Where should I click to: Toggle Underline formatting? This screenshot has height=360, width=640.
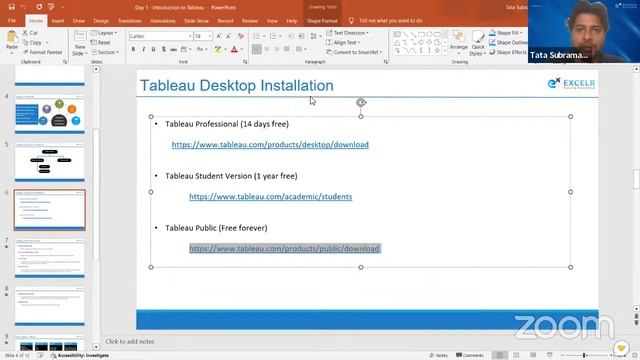tap(153, 49)
